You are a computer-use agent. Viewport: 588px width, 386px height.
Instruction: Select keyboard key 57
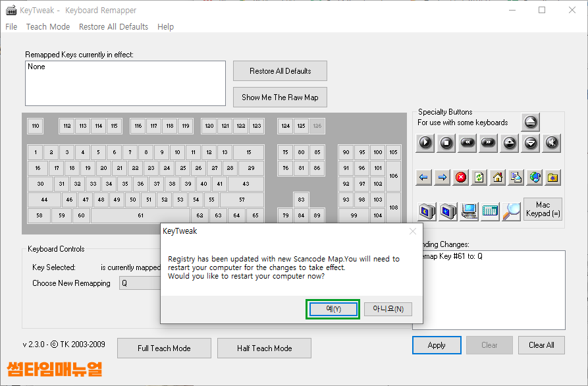pyautogui.click(x=242, y=200)
